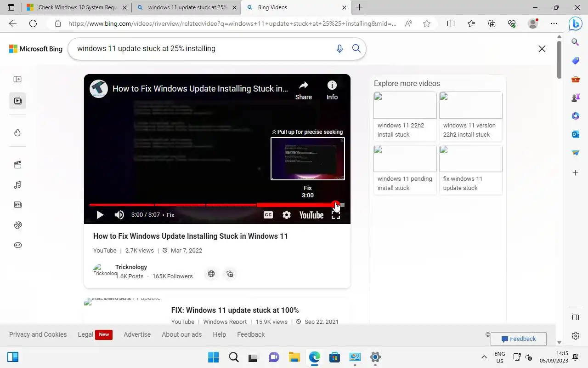This screenshot has height=368, width=588.
Task: Add page to favorites with star icon
Action: pos(427,23)
